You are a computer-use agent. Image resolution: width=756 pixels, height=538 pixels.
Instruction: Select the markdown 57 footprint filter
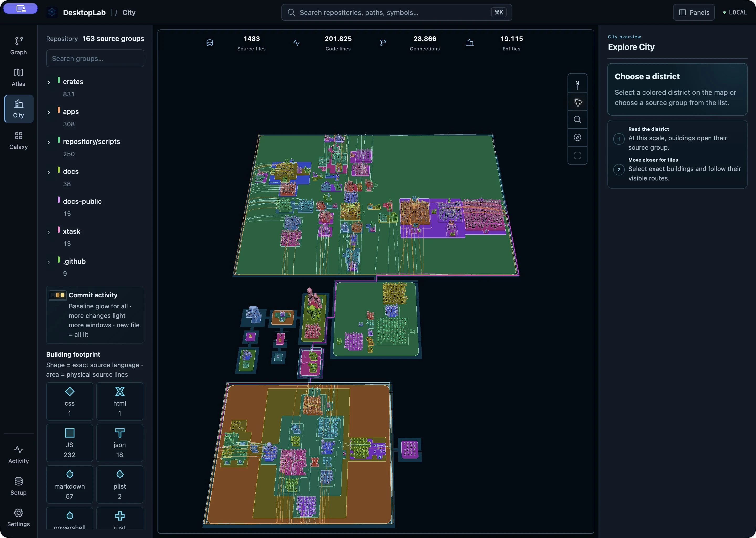(70, 484)
